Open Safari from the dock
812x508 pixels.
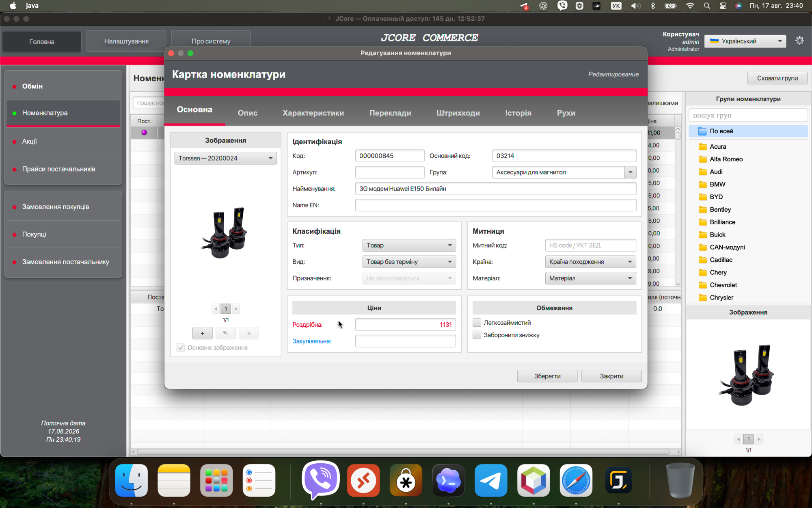pos(576,480)
